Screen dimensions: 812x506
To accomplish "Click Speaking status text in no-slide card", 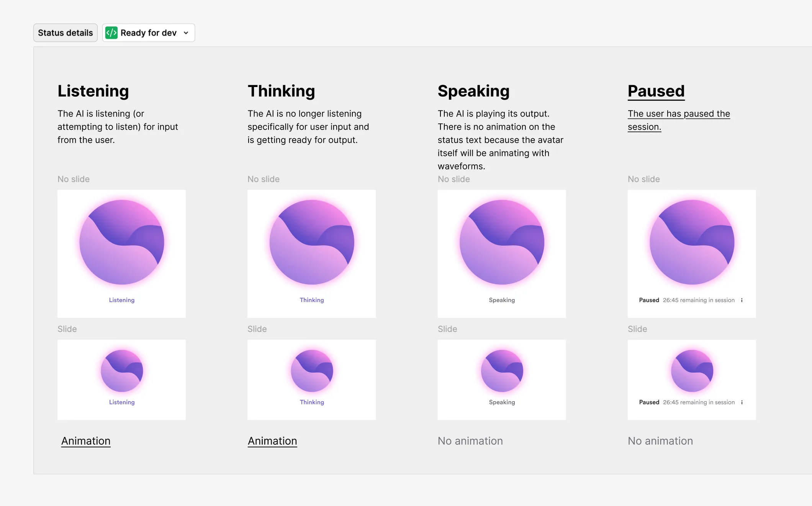I will pyautogui.click(x=502, y=300).
